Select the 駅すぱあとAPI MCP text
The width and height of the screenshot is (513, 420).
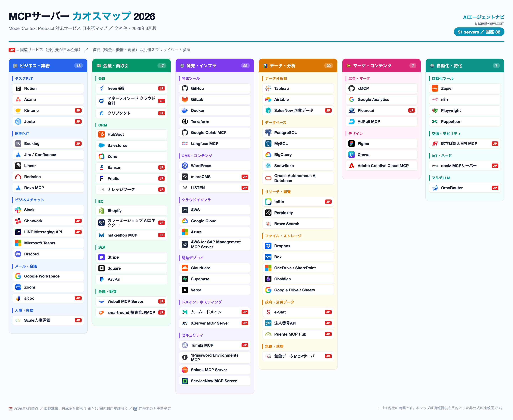(x=459, y=144)
